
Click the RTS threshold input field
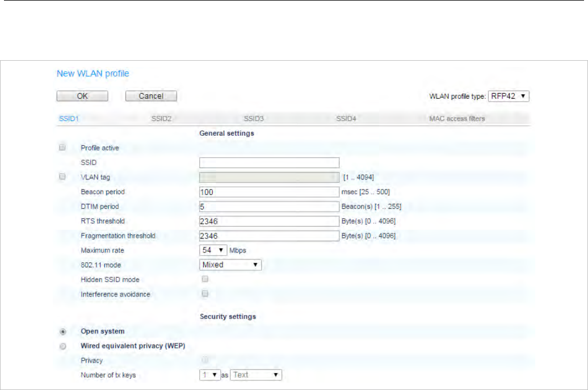[269, 221]
